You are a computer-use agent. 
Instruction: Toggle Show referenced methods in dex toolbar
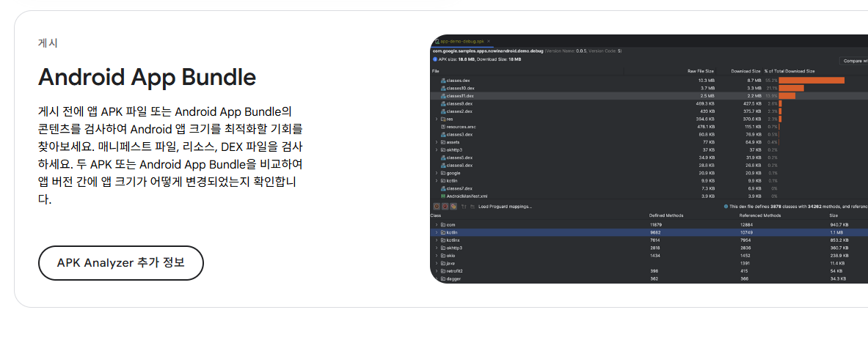pyautogui.click(x=453, y=207)
